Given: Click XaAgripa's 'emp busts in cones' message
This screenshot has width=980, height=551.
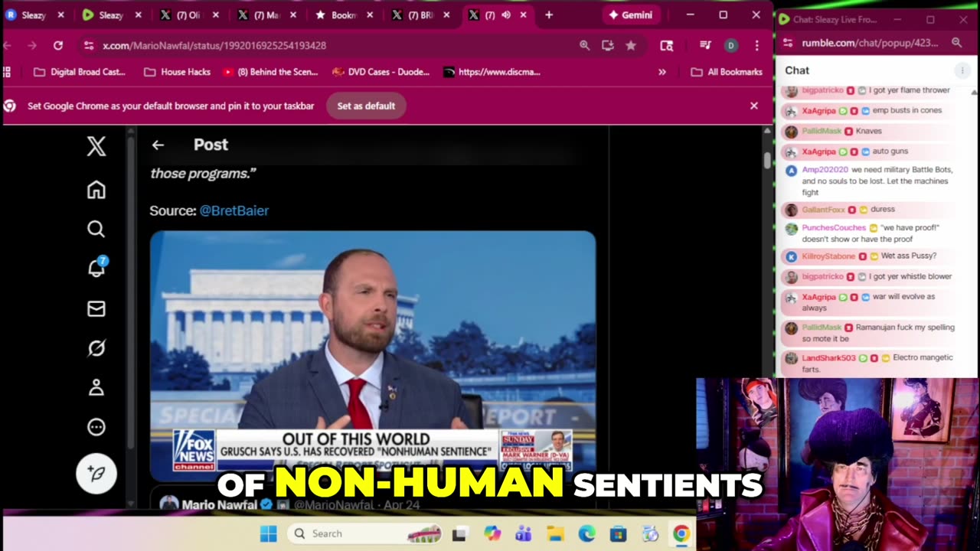Looking at the screenshot, I should click(x=906, y=110).
